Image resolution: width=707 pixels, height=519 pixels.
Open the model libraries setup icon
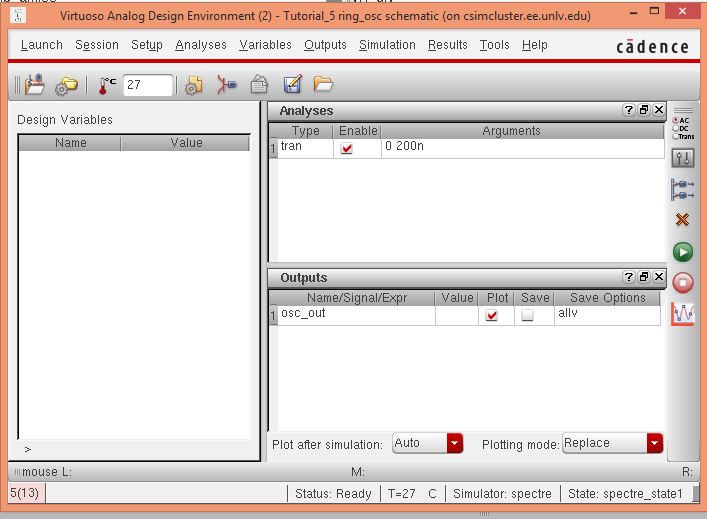(193, 85)
